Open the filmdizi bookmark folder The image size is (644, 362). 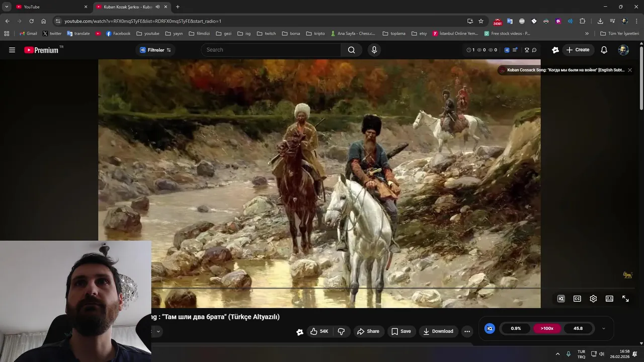tap(200, 34)
